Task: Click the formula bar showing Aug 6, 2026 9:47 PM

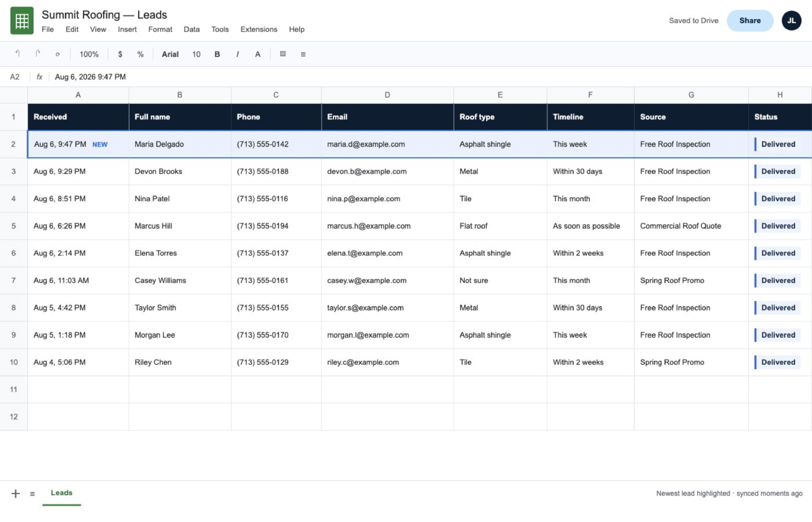Action: tap(90, 77)
